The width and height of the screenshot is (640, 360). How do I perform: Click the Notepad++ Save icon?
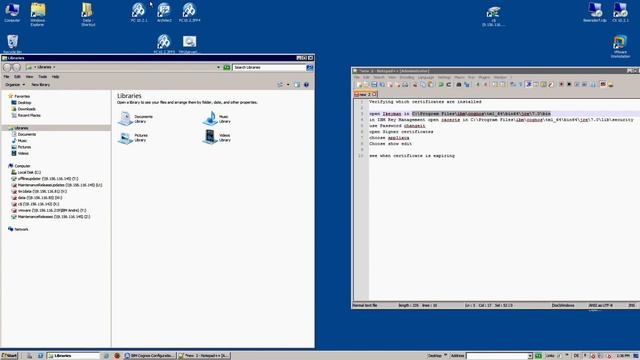[x=374, y=84]
